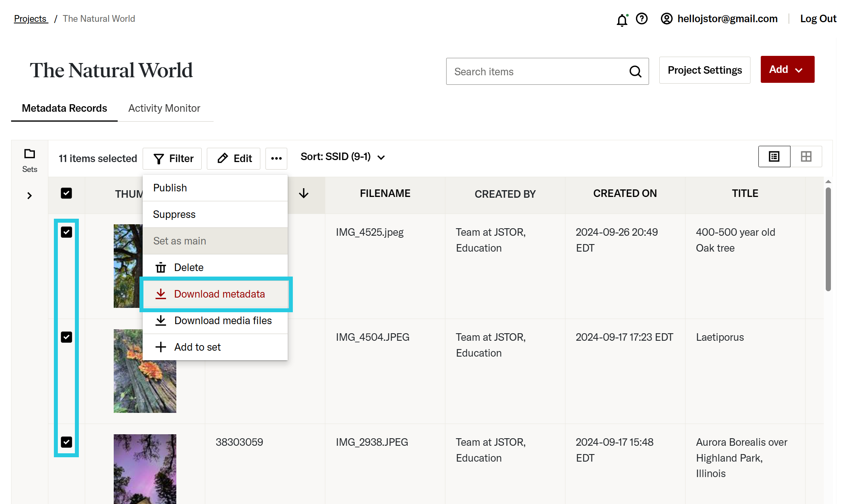Uncheck the IMG_2938.JPEG row checkbox
The image size is (842, 504).
[x=66, y=442]
